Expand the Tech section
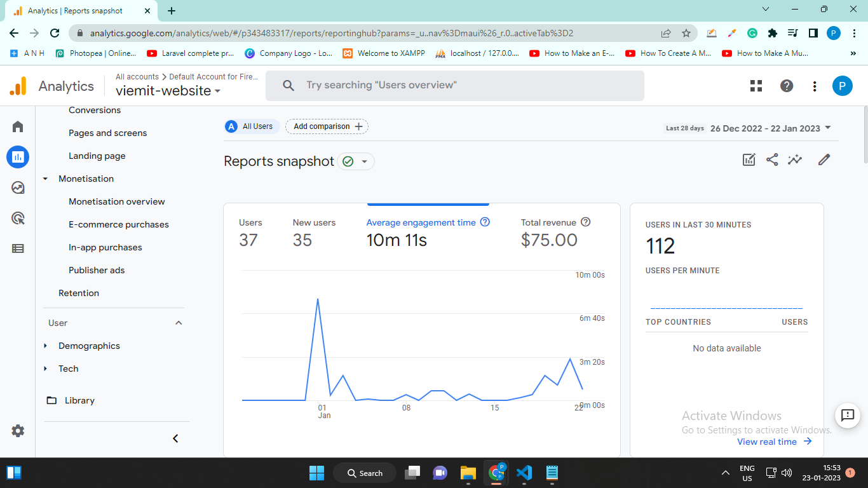Viewport: 868px width, 488px height. [45, 369]
